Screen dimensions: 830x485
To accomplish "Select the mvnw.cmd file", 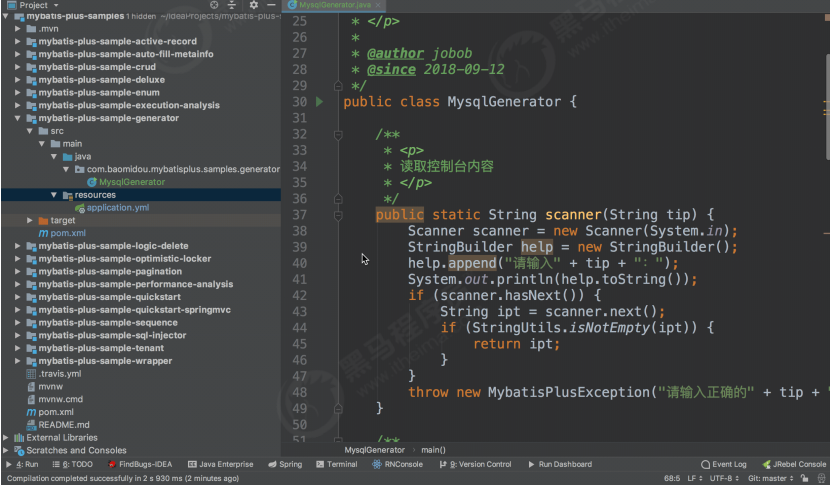I will 60,399.
